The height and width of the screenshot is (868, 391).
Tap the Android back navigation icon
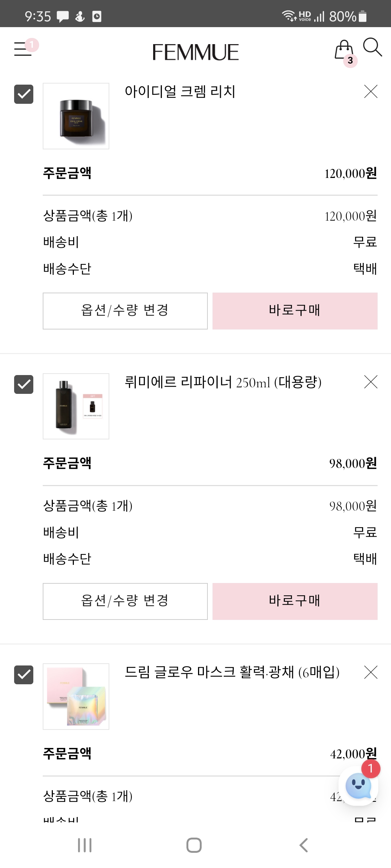pyautogui.click(x=303, y=845)
